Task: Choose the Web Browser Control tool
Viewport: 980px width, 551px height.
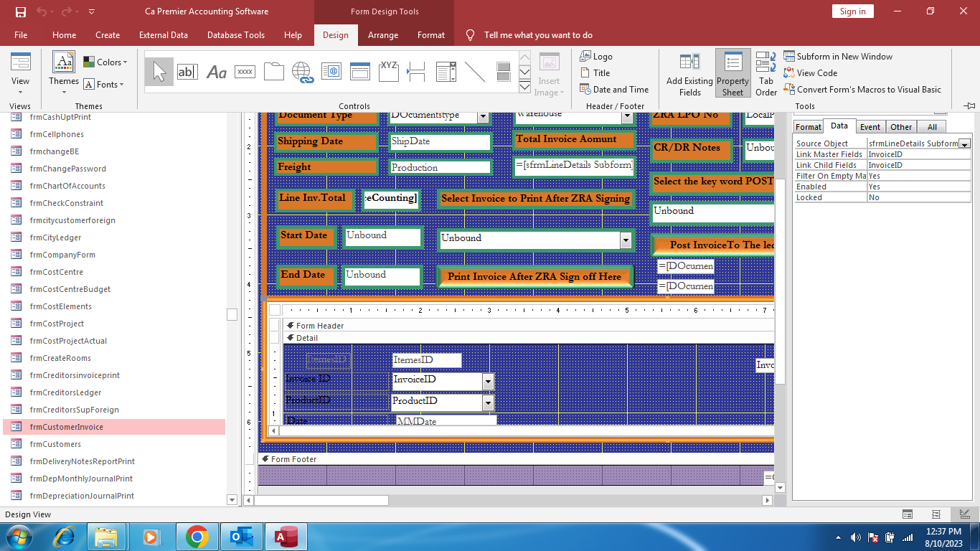Action: click(x=331, y=71)
